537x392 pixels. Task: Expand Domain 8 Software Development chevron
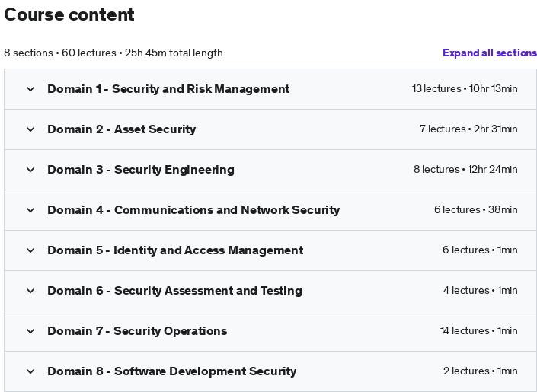(x=30, y=371)
